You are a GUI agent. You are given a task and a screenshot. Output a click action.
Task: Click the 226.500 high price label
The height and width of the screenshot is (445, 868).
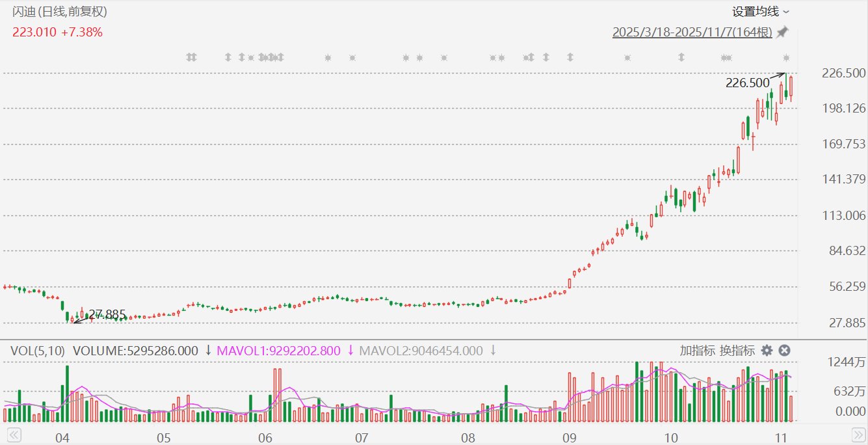click(747, 83)
